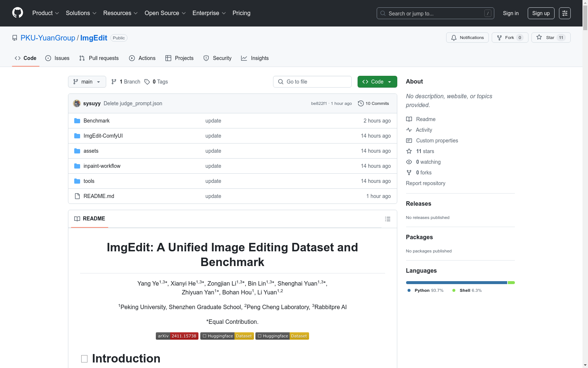Expand the Resources menu
This screenshot has height=368, width=588.
pos(121,13)
